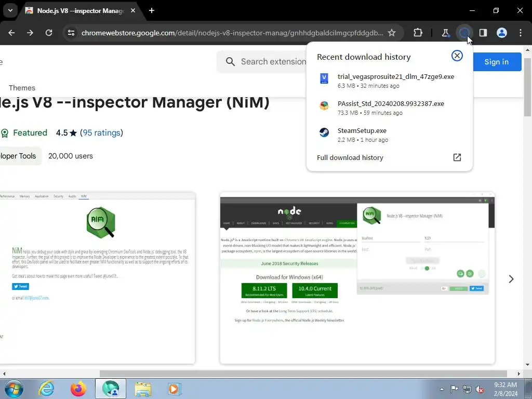Image resolution: width=532 pixels, height=399 pixels.
Task: Close the Node.js V8 inspector tab
Action: 133,10
